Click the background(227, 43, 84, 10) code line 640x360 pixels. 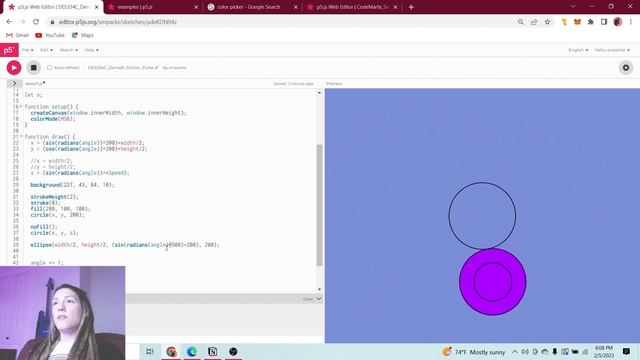[x=72, y=185]
